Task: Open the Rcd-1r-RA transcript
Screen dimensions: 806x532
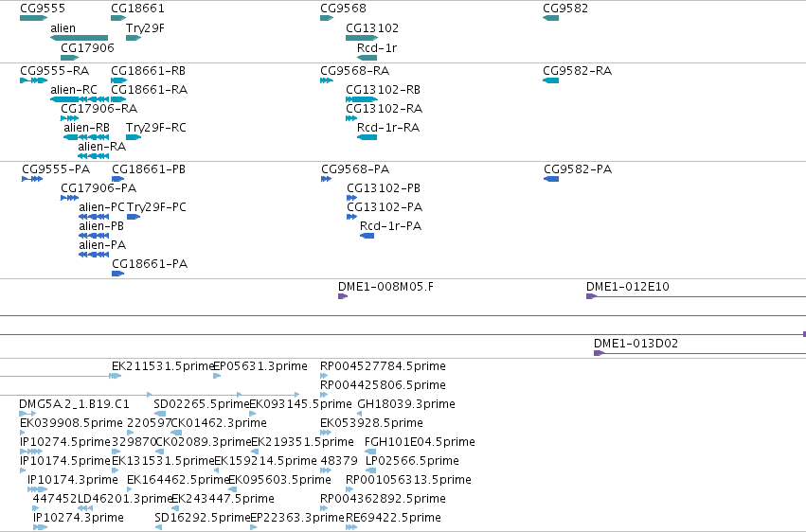Action: coord(367,137)
